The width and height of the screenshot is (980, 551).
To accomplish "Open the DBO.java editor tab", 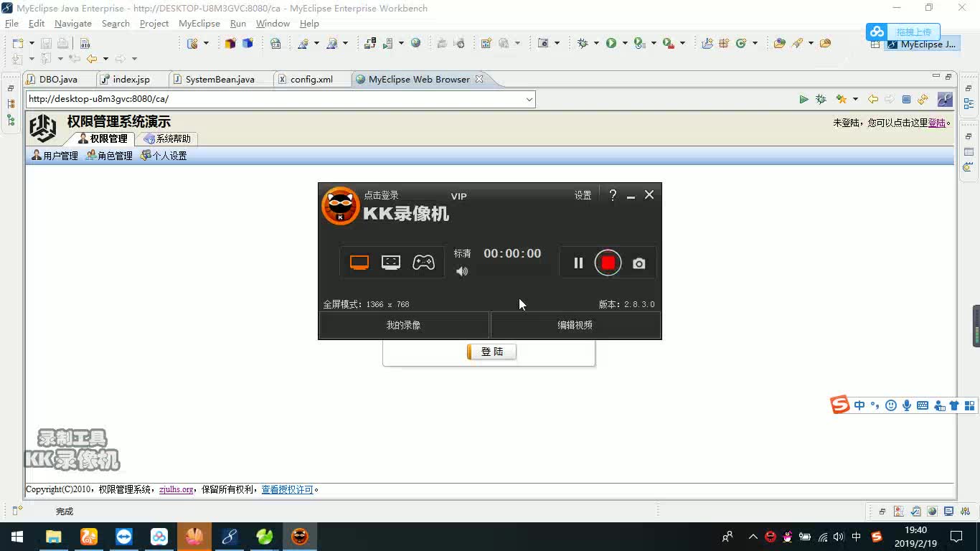I will click(58, 79).
